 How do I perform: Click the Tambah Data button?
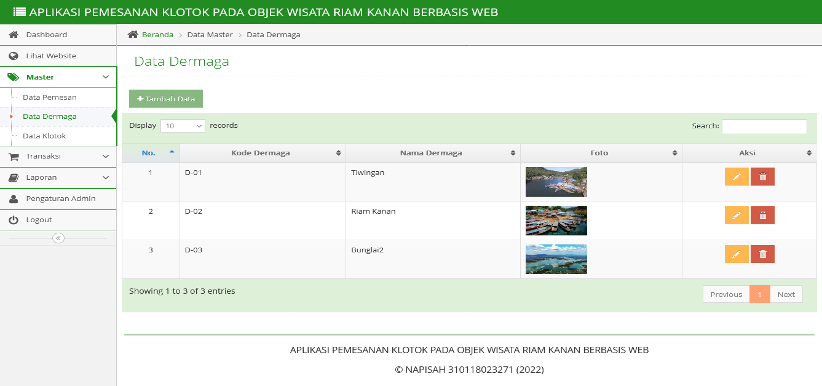(166, 99)
